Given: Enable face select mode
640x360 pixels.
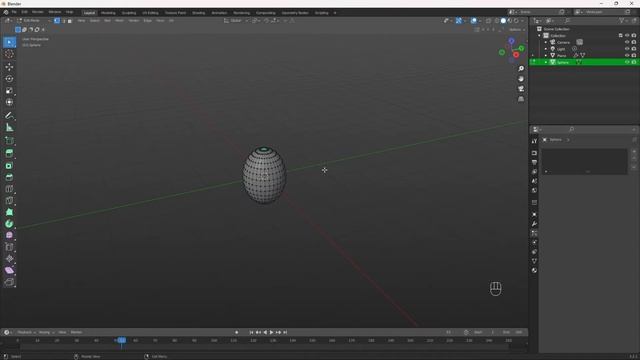Looking at the screenshot, I should click(69, 20).
